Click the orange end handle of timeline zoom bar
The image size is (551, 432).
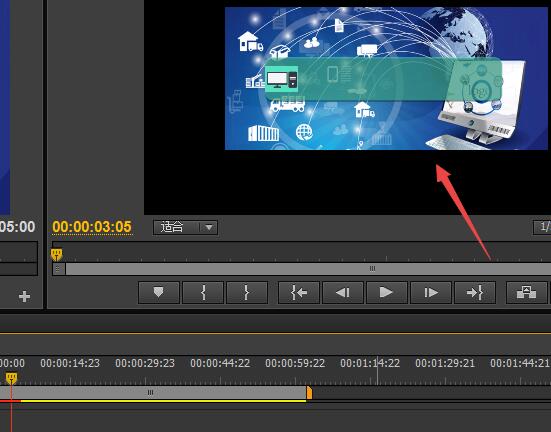coord(309,393)
